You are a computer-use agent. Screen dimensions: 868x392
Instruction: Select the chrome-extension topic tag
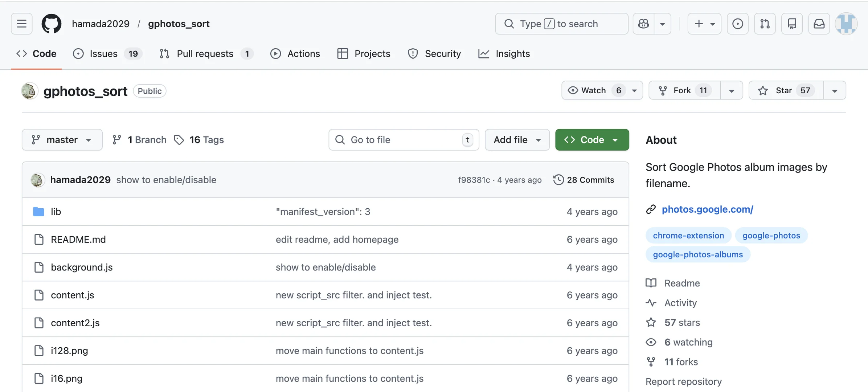[x=688, y=236]
